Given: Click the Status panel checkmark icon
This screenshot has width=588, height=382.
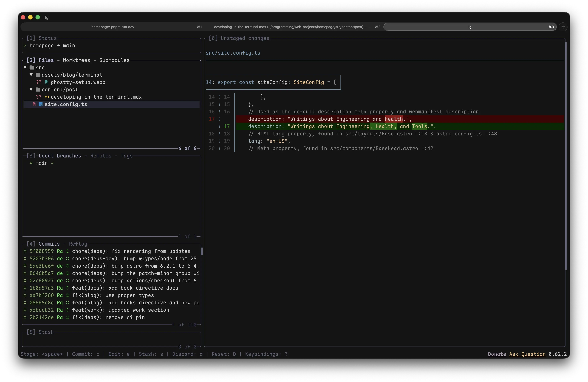Looking at the screenshot, I should (x=25, y=46).
